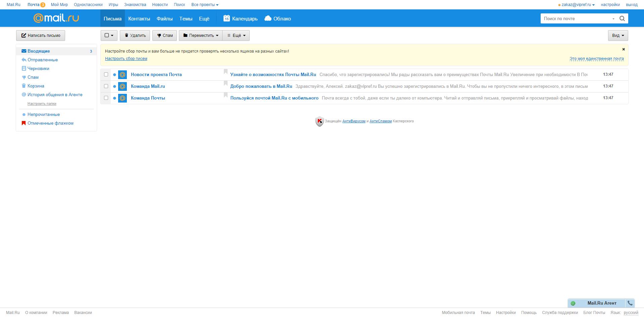Check the Команда Mail.ru message checkbox
This screenshot has height=317, width=644.
106,86
